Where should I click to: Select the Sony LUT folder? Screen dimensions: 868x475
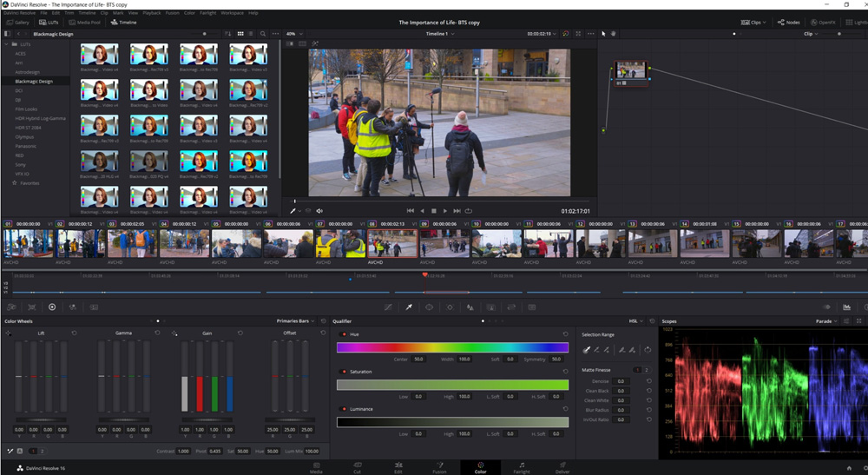(x=21, y=164)
